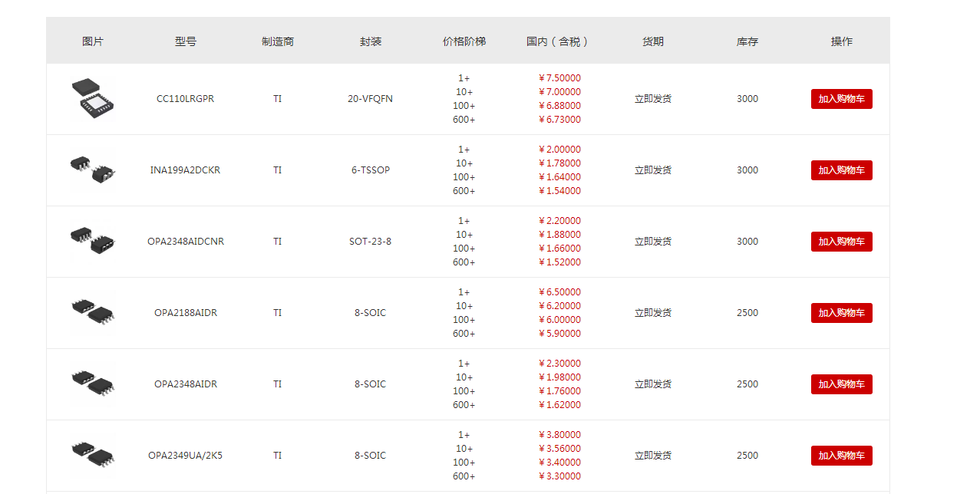The image size is (980, 494).
Task: Click the 型号 column header
Action: point(185,41)
